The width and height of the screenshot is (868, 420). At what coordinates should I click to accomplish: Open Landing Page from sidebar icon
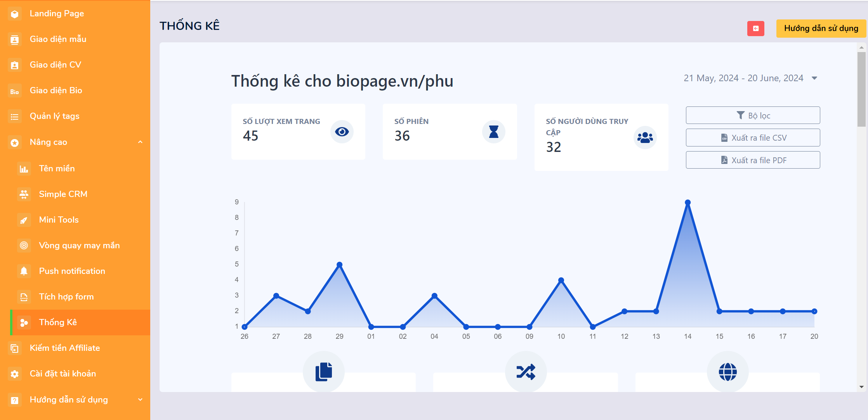pos(14,14)
